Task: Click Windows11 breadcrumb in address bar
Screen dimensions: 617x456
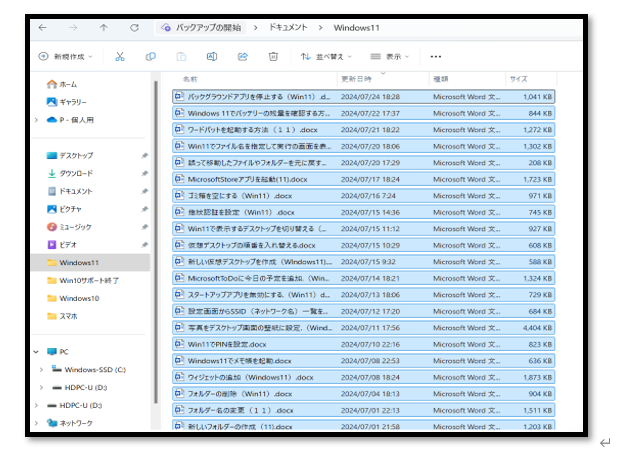Action: pos(357,28)
